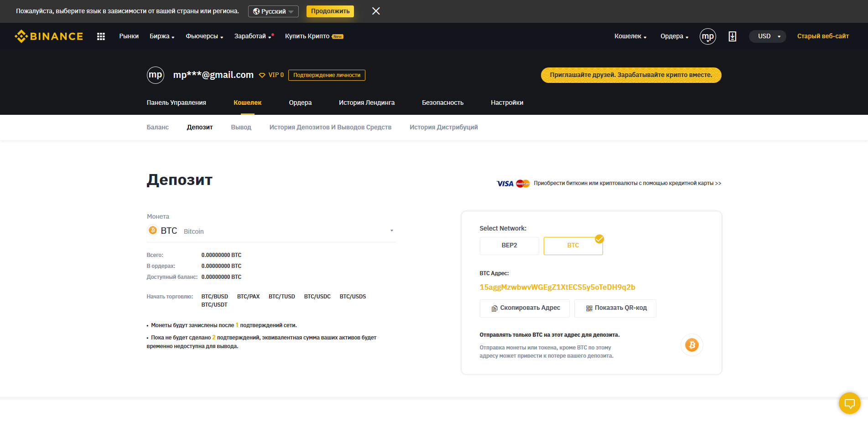Click the invite friends banner
The width and height of the screenshot is (868, 421).
pyautogui.click(x=631, y=75)
